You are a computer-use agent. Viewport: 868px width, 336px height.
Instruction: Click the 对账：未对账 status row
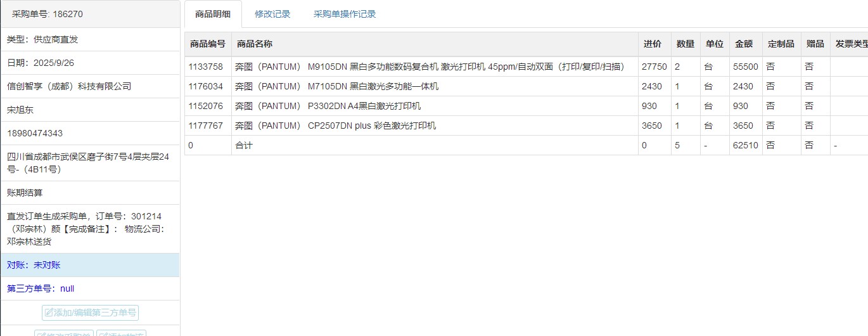point(34,265)
